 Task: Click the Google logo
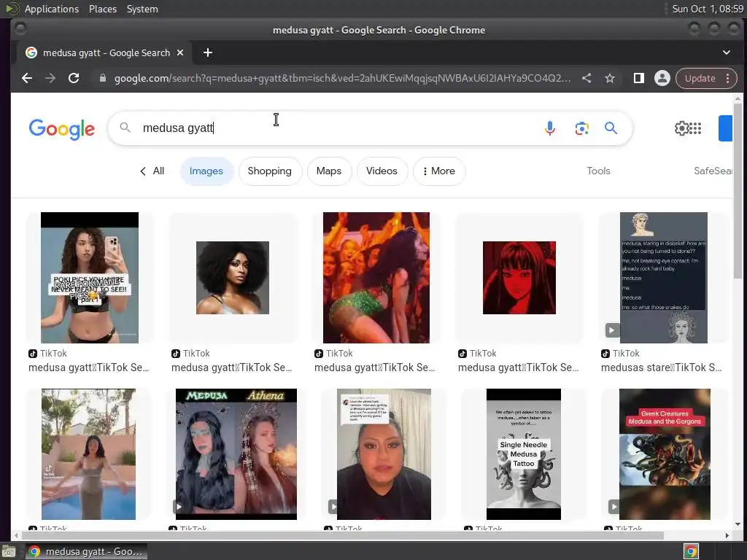[x=62, y=128]
